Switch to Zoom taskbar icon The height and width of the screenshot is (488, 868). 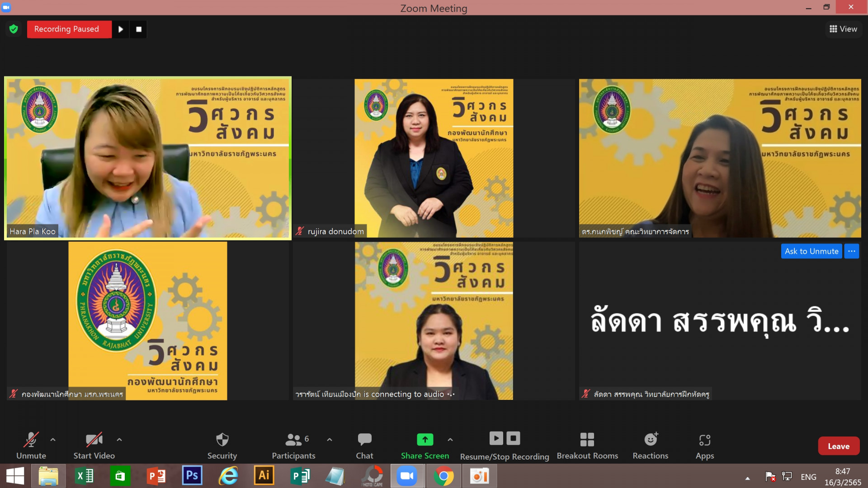(407, 476)
